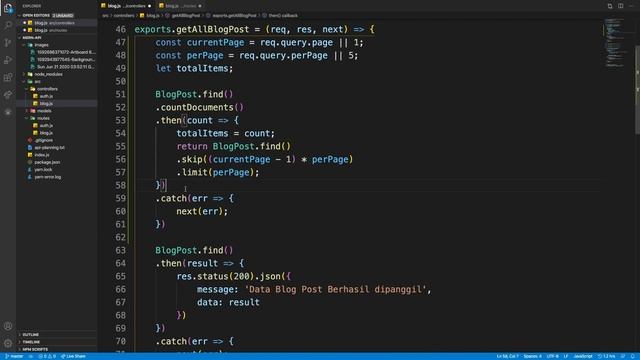Click errors and warnings count in status bar
Viewport: 640px width, 360px height.
47,356
